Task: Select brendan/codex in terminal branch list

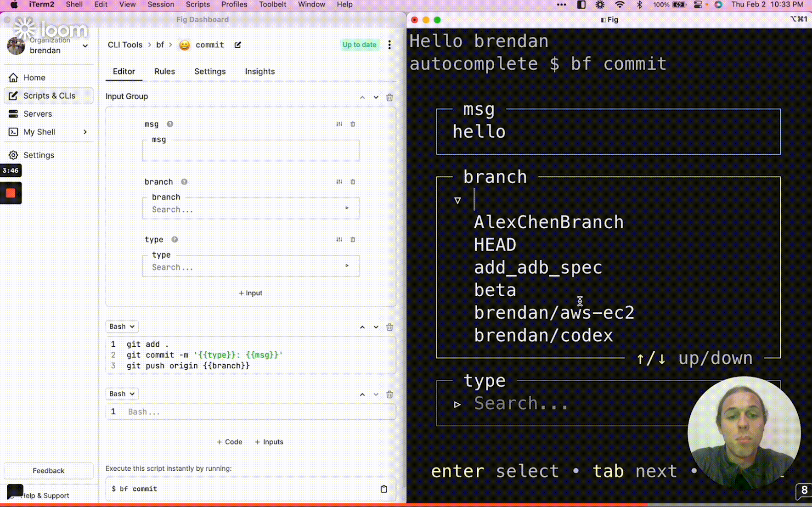Action: coord(543,336)
